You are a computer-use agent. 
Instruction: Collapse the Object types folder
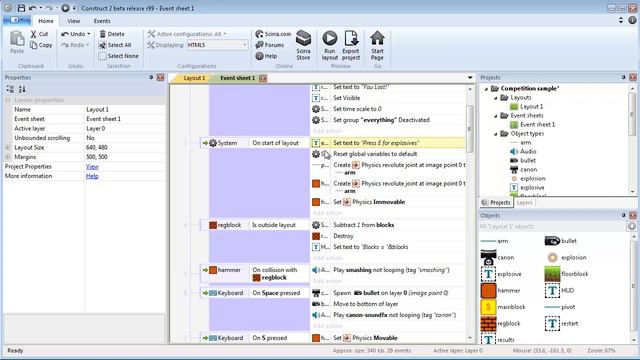[496, 134]
